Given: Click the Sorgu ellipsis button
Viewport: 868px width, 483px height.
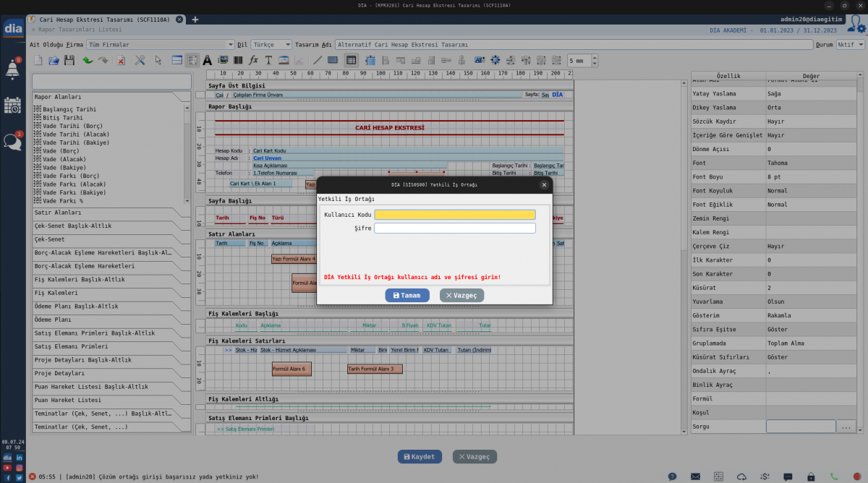Looking at the screenshot, I should tap(846, 427).
